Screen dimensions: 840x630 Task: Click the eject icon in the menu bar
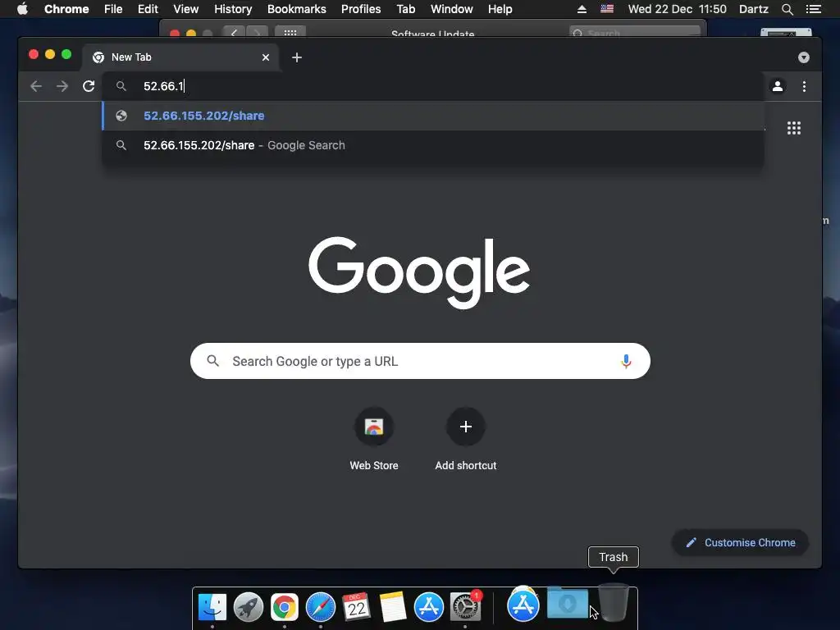(x=582, y=9)
